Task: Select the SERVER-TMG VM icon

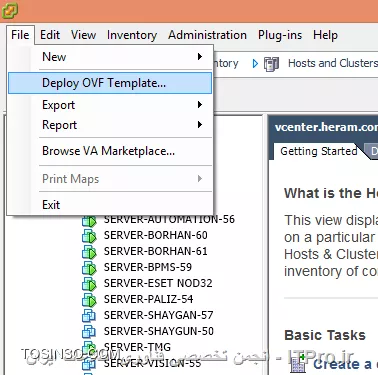Action: click(89, 347)
